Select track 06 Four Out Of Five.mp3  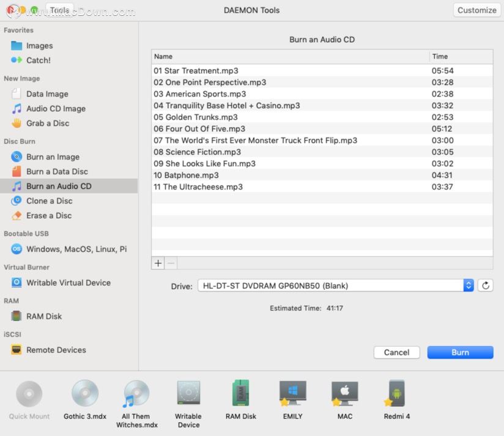(322, 128)
